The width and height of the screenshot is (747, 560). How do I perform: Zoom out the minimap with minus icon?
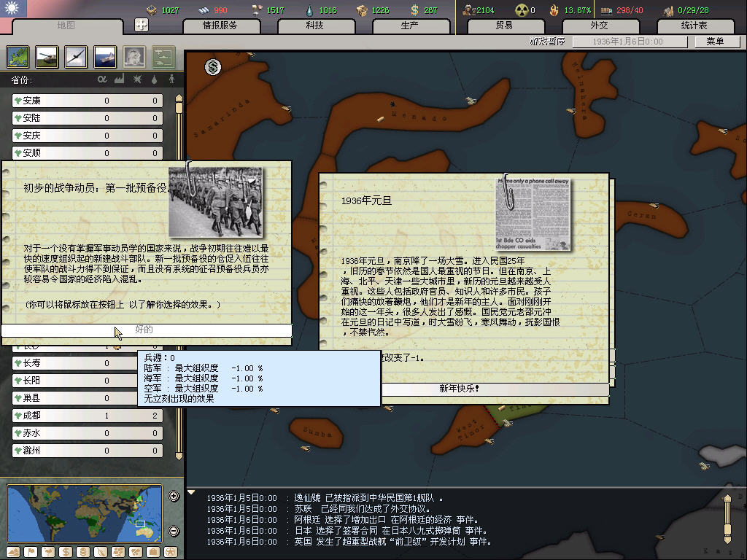pyautogui.click(x=174, y=531)
